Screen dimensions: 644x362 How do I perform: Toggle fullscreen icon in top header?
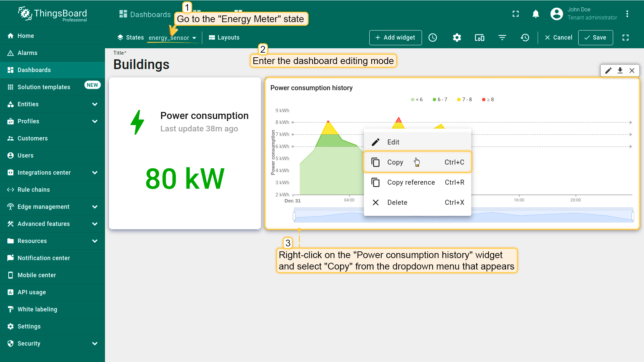(x=516, y=14)
